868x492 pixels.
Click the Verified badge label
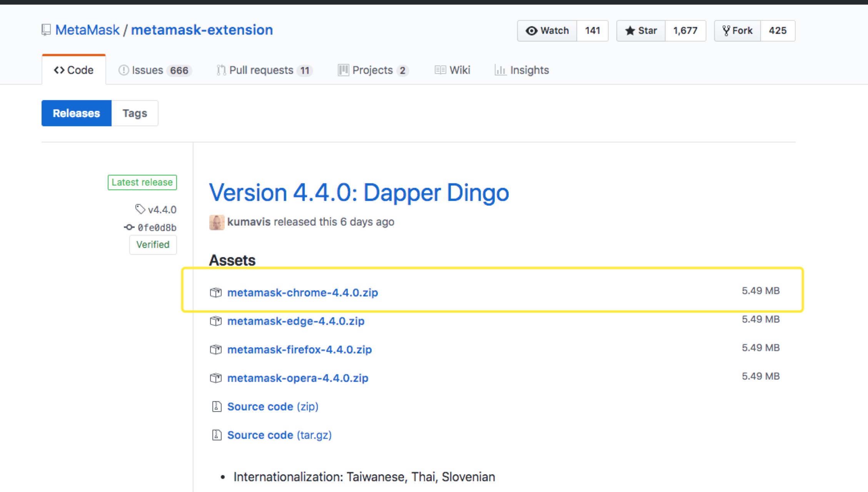tap(153, 244)
